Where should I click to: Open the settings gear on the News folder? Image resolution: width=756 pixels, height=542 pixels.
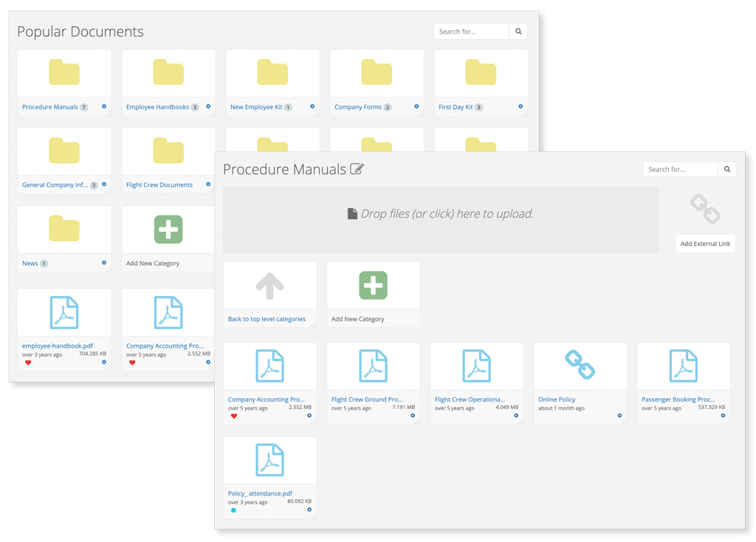pyautogui.click(x=103, y=263)
